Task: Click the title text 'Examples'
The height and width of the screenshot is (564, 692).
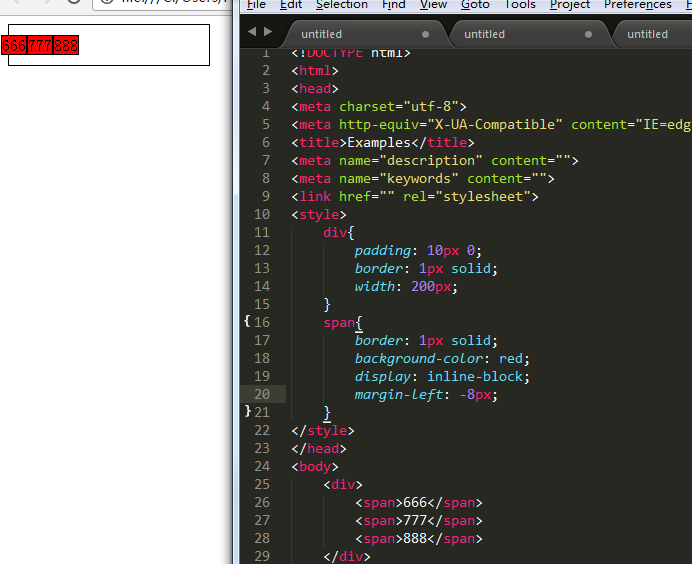Action: tap(379, 143)
